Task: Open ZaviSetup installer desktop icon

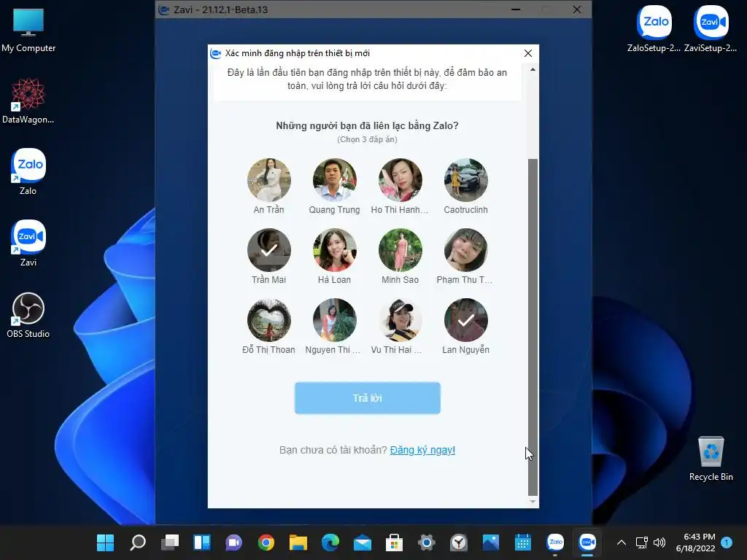Action: pos(711,28)
